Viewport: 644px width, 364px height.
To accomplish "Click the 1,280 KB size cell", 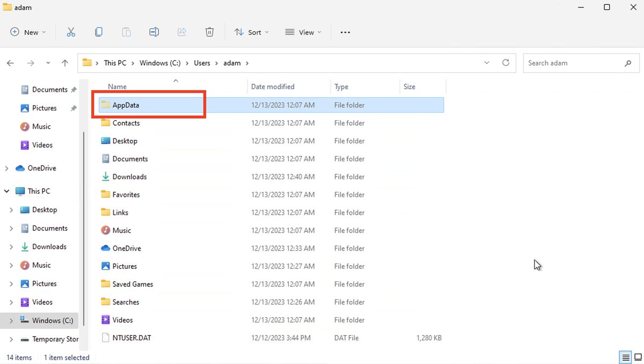I will tap(429, 338).
